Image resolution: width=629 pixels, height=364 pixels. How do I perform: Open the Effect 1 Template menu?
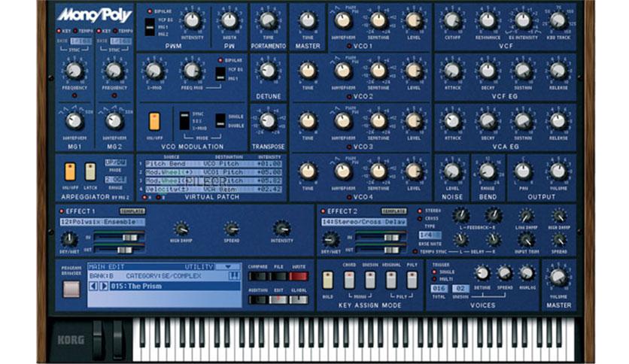132,211
